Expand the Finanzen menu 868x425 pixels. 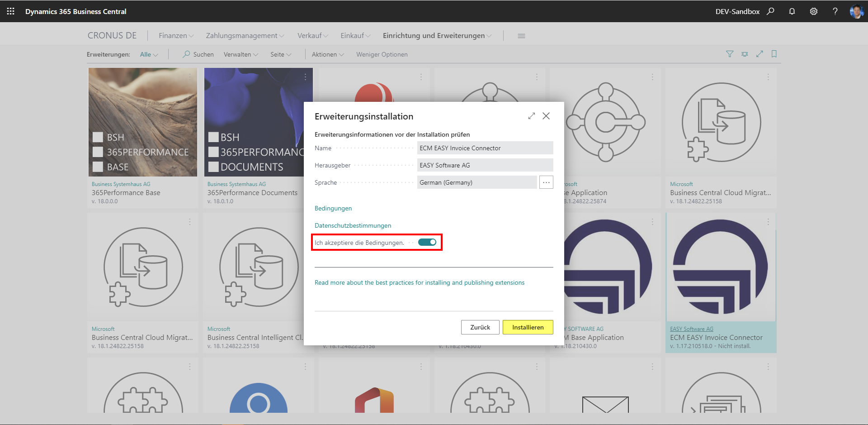pos(176,36)
